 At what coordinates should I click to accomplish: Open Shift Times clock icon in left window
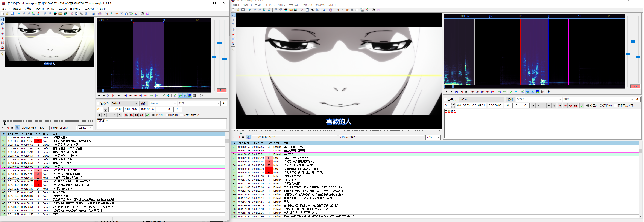click(126, 14)
